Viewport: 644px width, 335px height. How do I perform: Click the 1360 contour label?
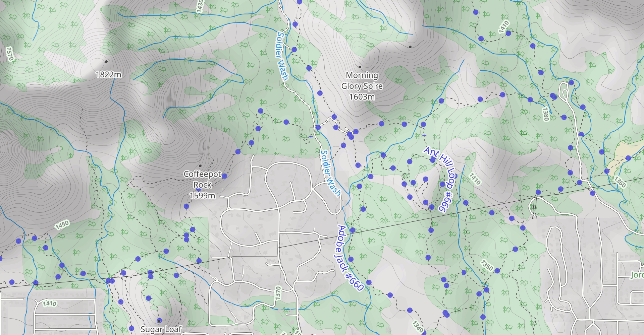pos(620,182)
